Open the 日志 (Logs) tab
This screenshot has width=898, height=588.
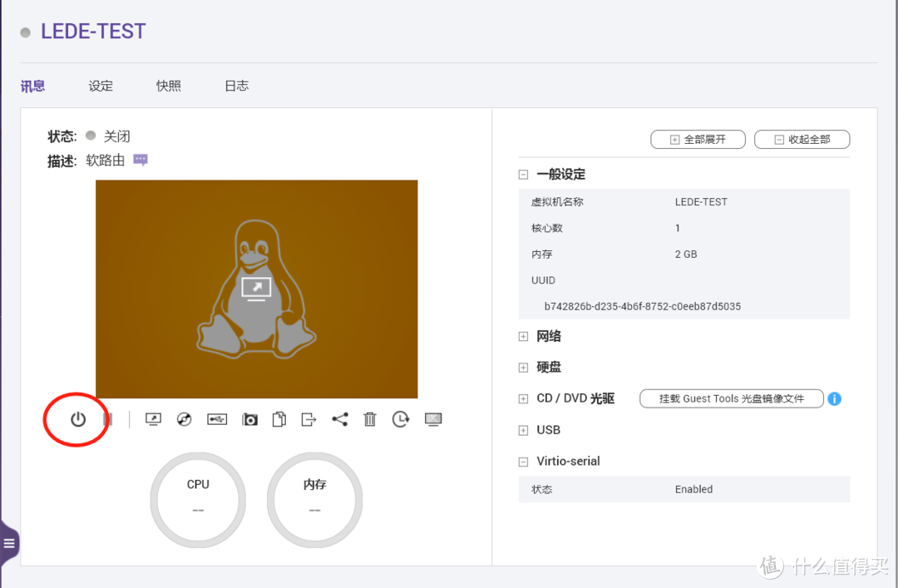[236, 85]
